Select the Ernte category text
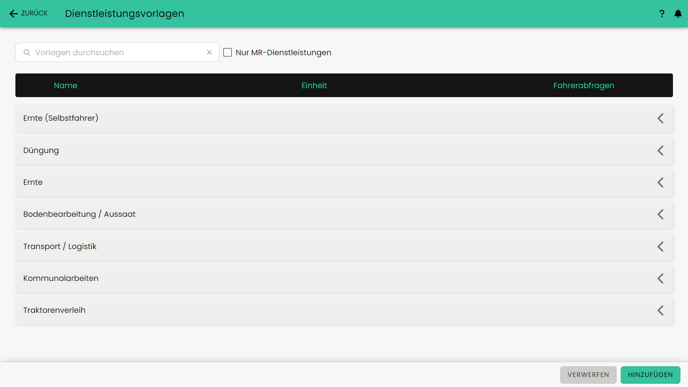Screen dimensions: 688x387 coord(33,182)
